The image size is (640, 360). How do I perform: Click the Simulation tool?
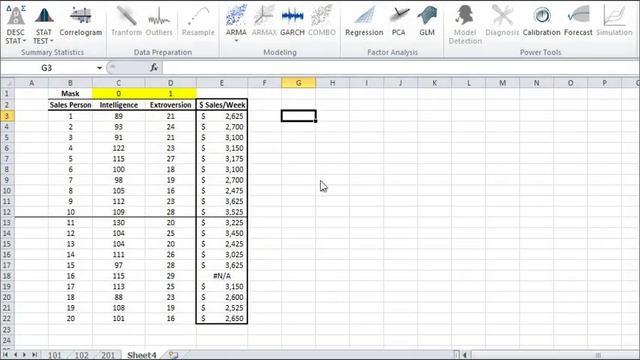[x=614, y=21]
